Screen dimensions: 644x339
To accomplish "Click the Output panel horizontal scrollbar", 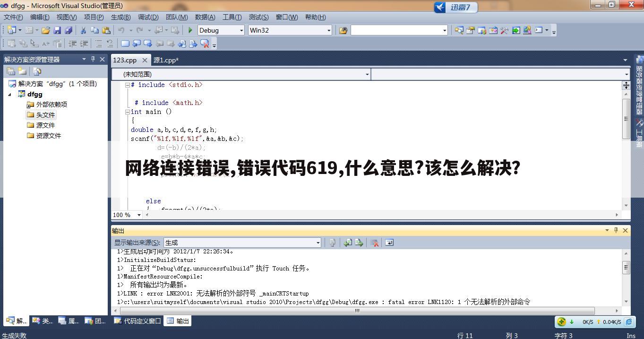I will (x=357, y=311).
